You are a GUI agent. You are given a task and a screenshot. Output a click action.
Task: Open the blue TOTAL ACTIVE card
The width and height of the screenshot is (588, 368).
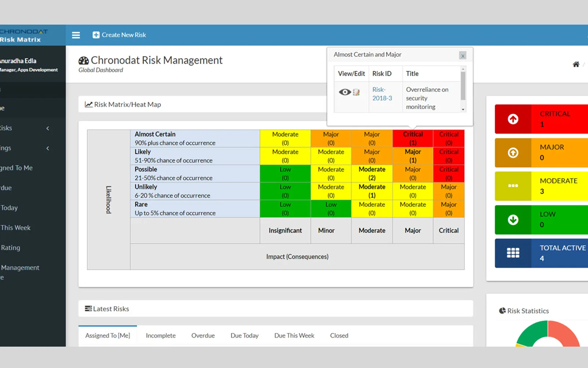click(x=541, y=253)
